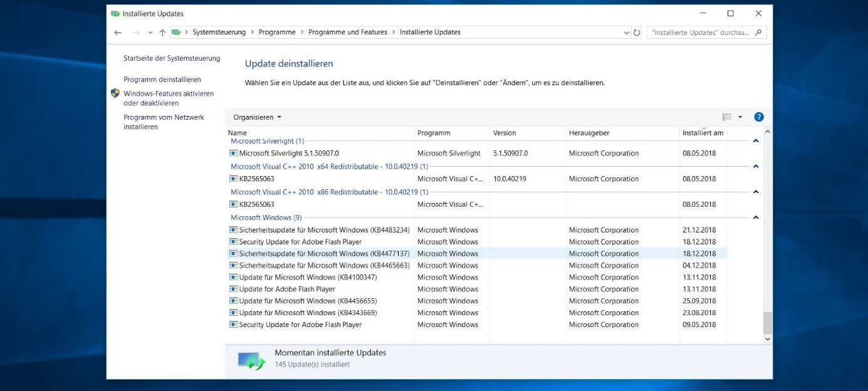Click the window title bar icon
Image resolution: width=868 pixels, height=391 pixels.
(x=115, y=13)
